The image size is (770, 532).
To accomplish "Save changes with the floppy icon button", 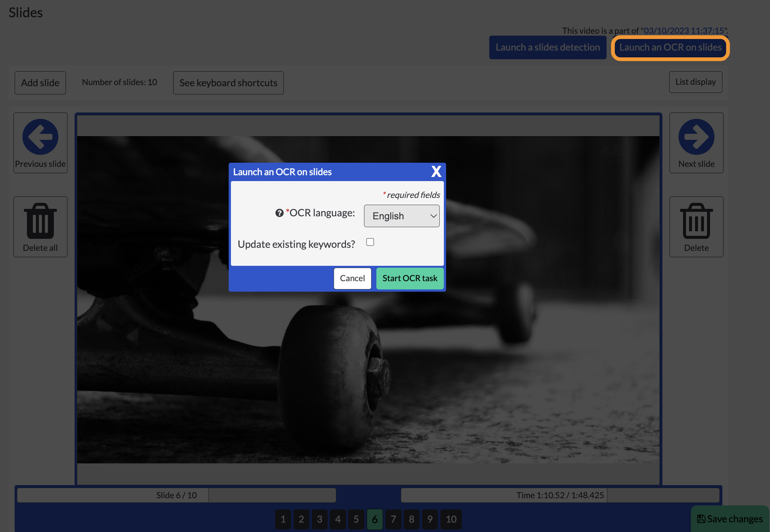I will tap(730, 519).
